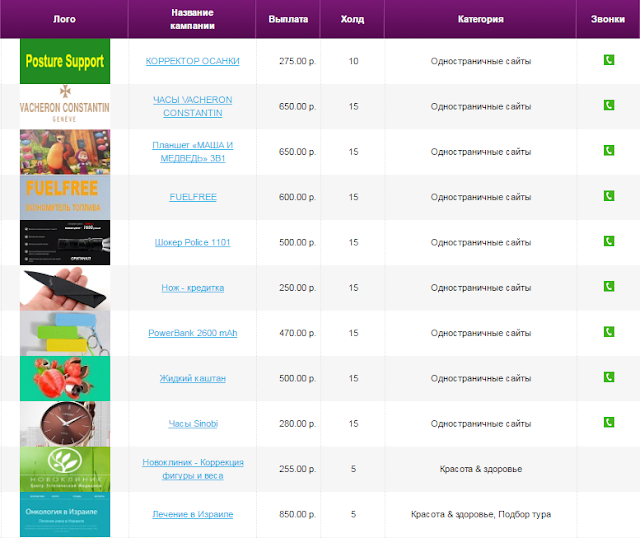Click the Красота & здоровье, Подбор тура category
Image resolution: width=640 pixels, height=538 pixels.
(481, 514)
